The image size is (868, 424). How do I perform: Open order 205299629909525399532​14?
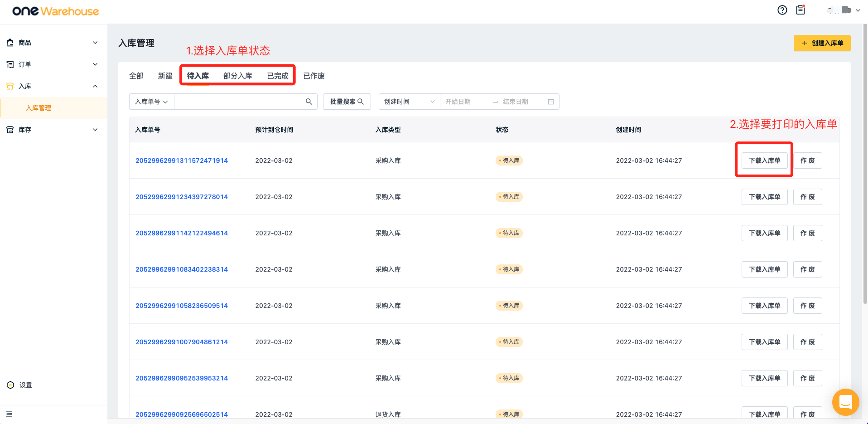tap(182, 378)
